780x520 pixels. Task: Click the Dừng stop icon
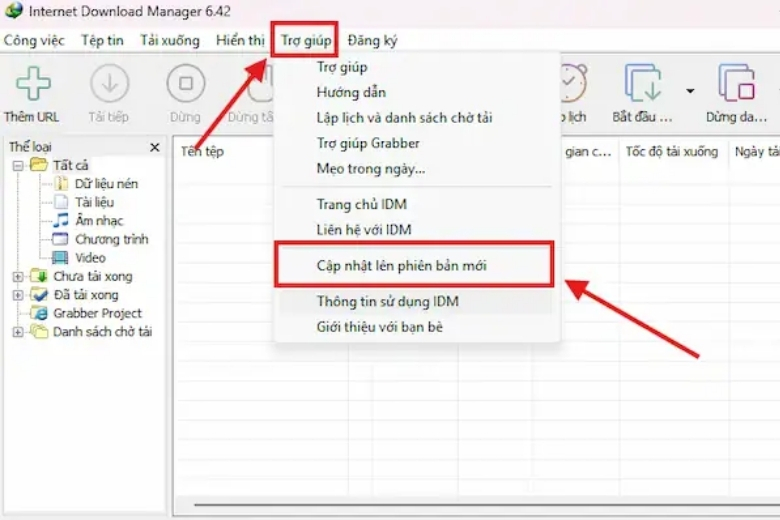click(x=186, y=83)
